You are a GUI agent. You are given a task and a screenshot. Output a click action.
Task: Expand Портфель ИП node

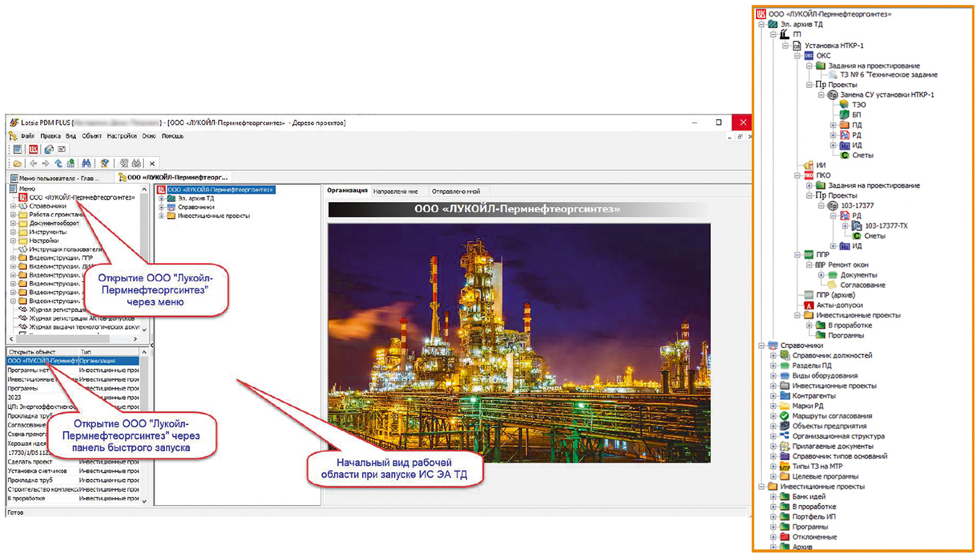point(773,517)
